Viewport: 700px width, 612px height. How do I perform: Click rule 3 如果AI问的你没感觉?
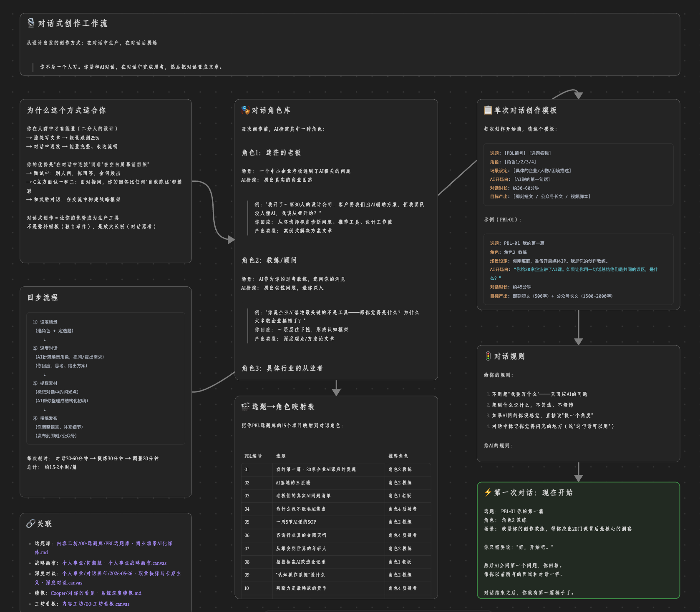[x=542, y=415]
